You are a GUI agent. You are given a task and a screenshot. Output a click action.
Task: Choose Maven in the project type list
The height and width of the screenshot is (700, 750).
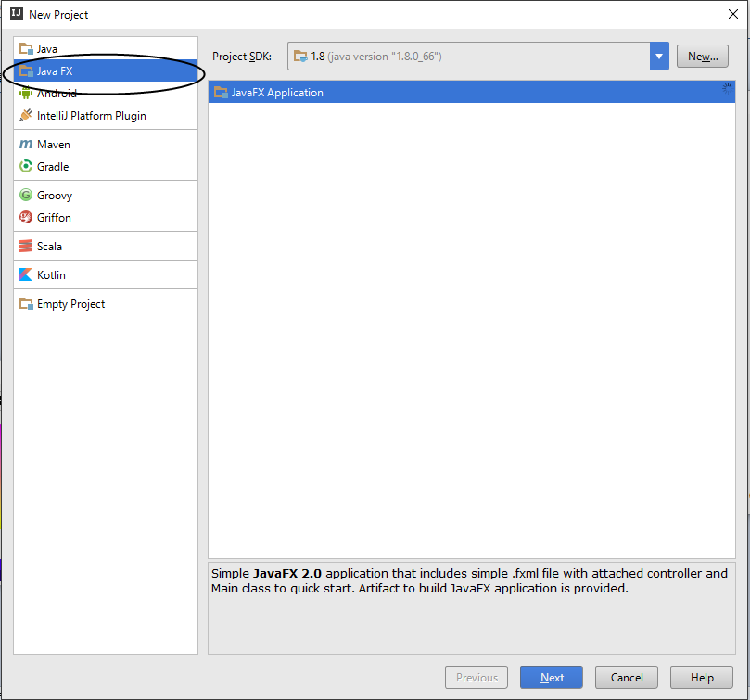pos(106,144)
